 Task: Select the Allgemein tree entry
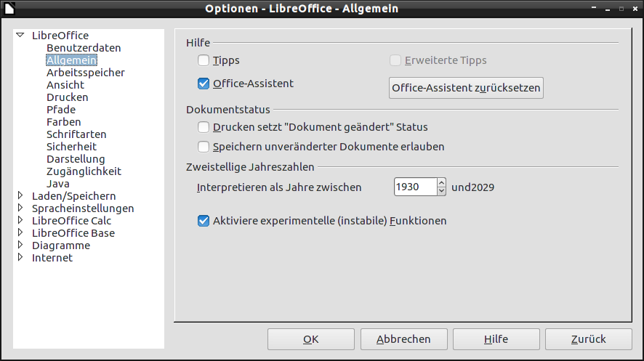click(71, 60)
